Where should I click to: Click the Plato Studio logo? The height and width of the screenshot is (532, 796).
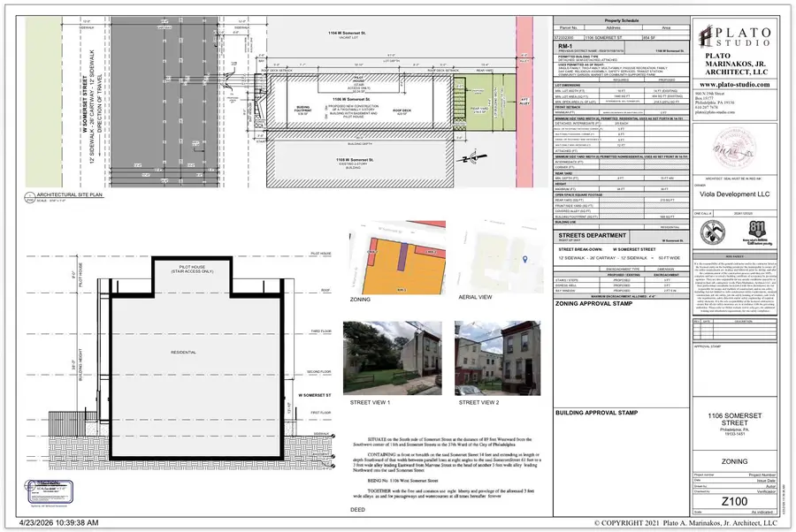point(735,36)
